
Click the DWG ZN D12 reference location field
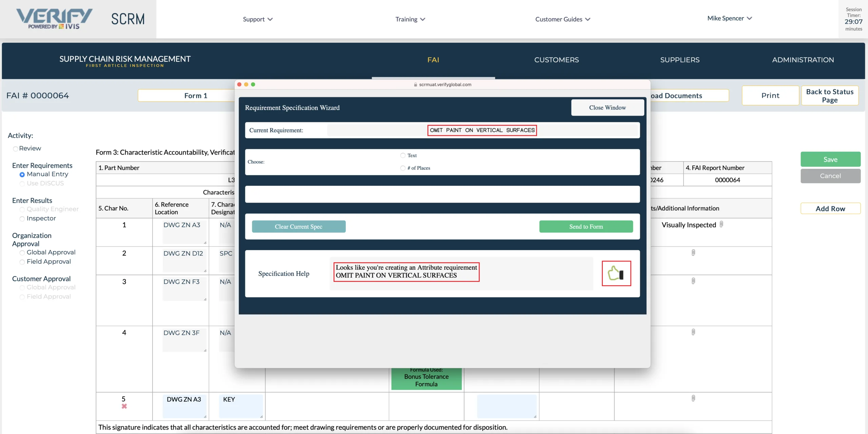coord(184,261)
